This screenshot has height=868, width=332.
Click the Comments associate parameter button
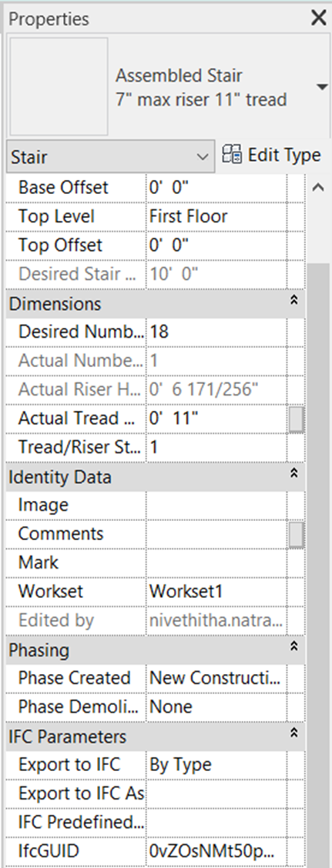[x=297, y=534]
